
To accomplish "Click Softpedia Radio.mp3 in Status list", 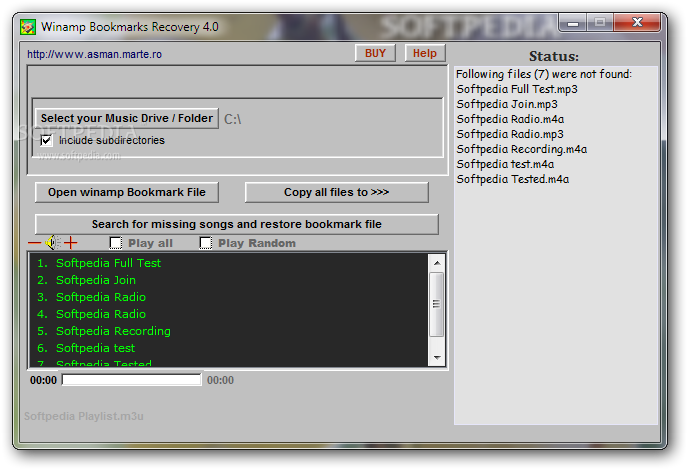I will (x=510, y=134).
